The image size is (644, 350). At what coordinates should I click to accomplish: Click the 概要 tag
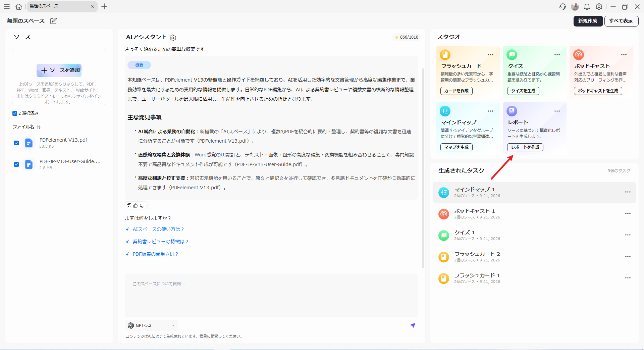(139, 65)
